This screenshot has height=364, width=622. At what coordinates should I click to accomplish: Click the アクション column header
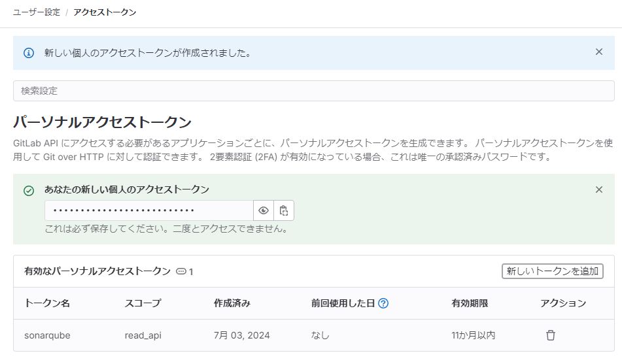(563, 303)
